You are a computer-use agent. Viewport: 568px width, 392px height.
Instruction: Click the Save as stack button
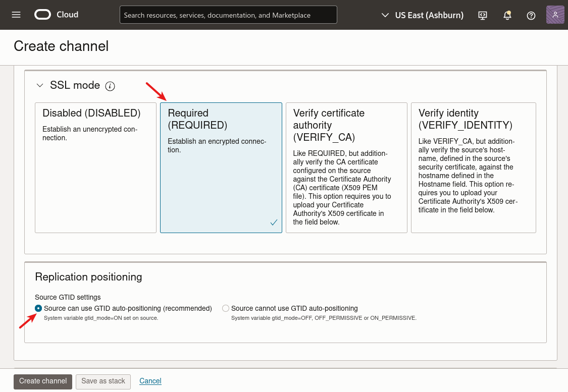(x=103, y=381)
